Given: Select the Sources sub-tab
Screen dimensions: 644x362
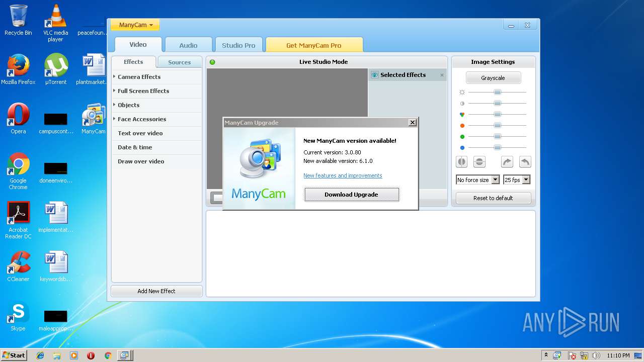Looking at the screenshot, I should point(180,62).
